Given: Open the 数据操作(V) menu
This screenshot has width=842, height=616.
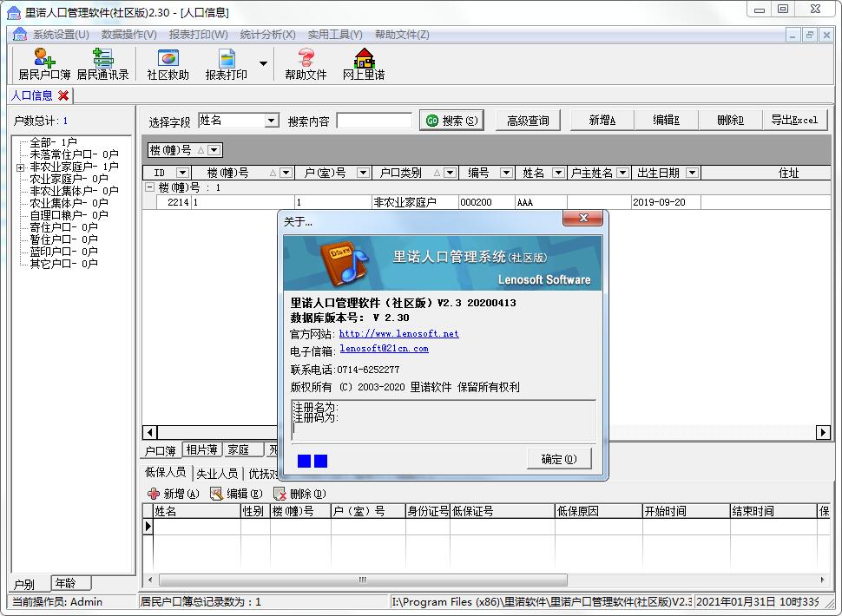Looking at the screenshot, I should pos(128,35).
